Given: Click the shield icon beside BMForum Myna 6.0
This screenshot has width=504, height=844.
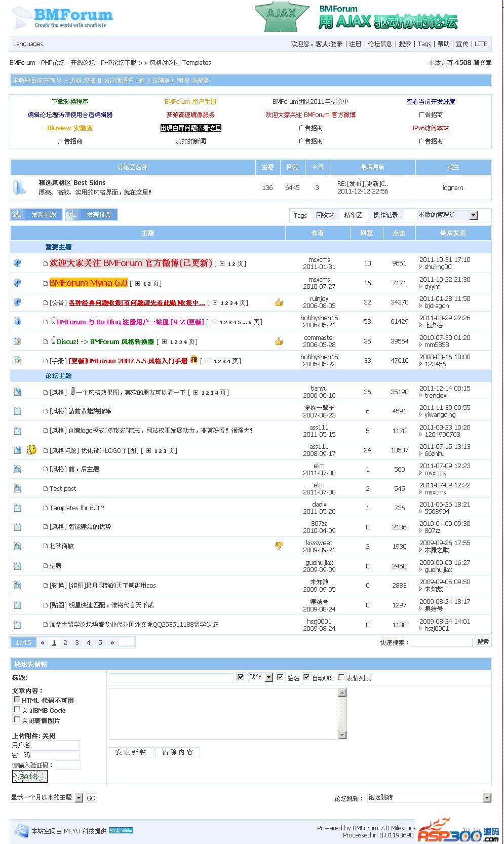Looking at the screenshot, I should point(17,283).
